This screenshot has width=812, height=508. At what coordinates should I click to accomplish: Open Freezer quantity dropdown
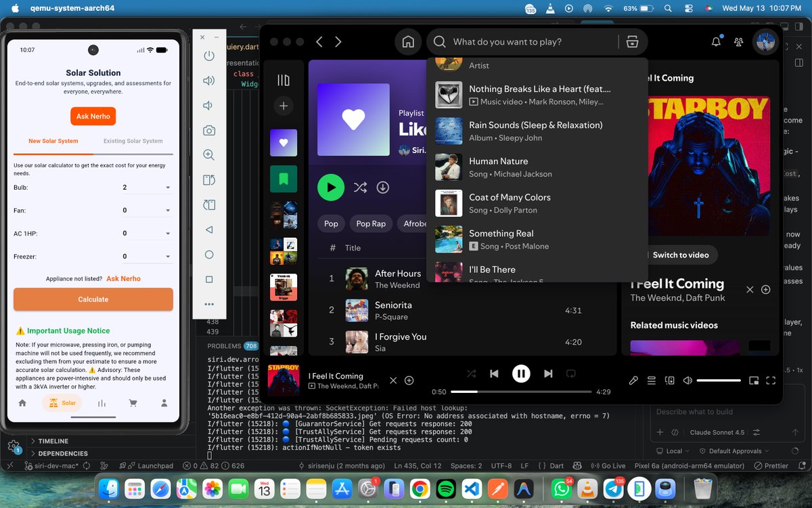click(147, 257)
